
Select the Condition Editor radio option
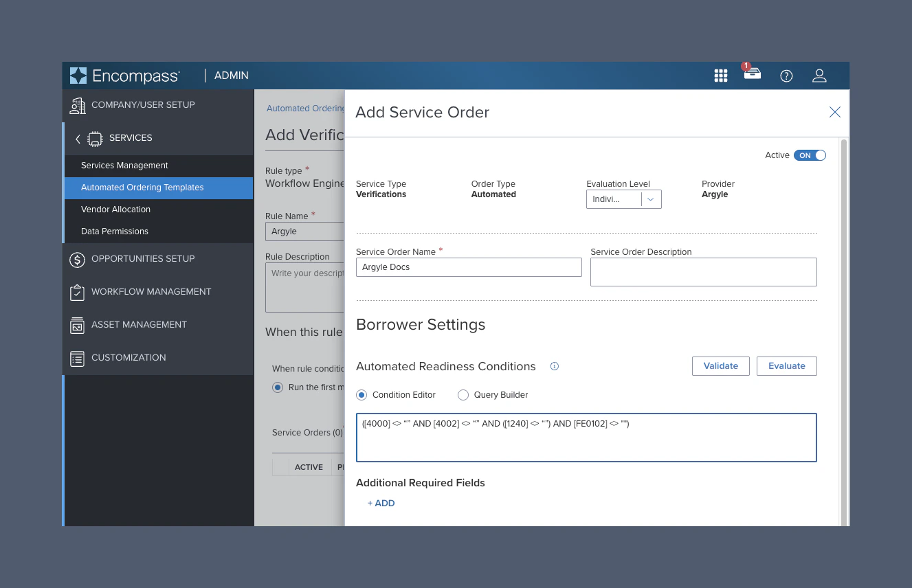[361, 394]
